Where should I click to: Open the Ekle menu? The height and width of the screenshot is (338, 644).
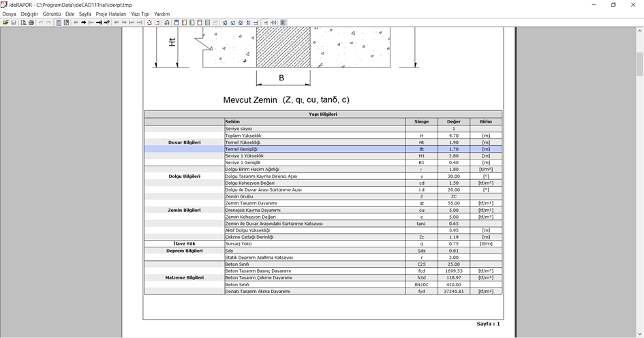pos(70,14)
